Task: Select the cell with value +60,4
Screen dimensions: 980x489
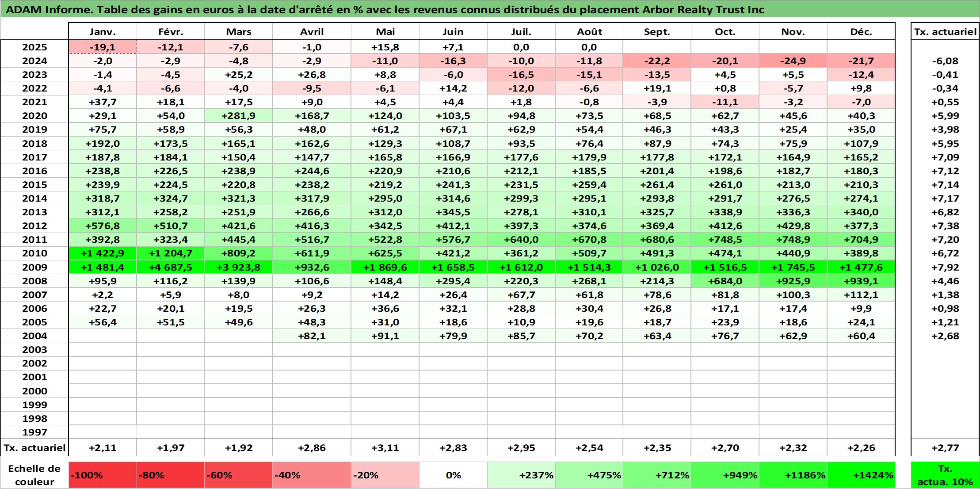Action: (x=861, y=336)
